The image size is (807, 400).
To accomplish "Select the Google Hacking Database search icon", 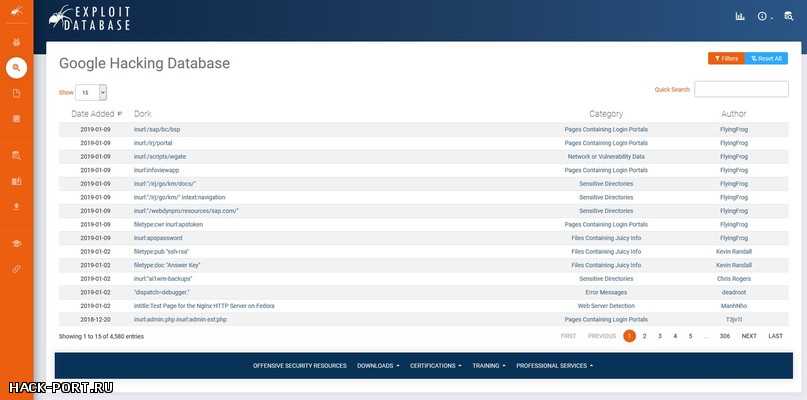I will tap(16, 67).
